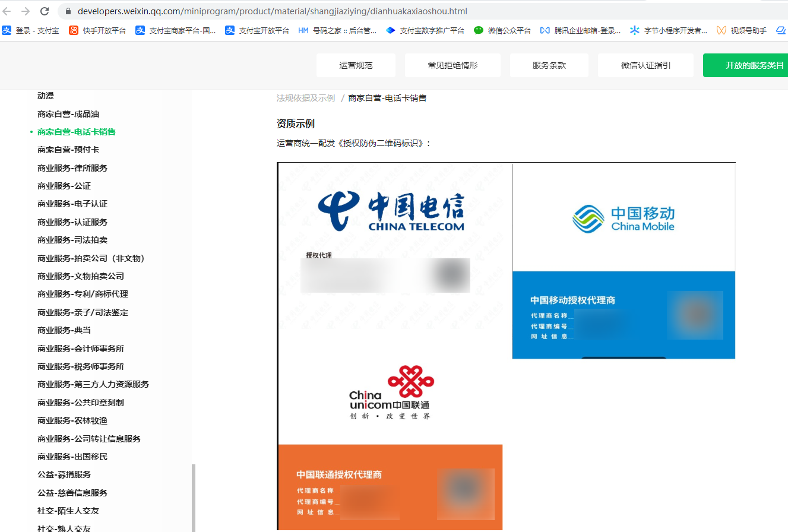Select 商业服务-出国移民 in the sidebar
The width and height of the screenshot is (788, 532).
pyautogui.click(x=72, y=457)
